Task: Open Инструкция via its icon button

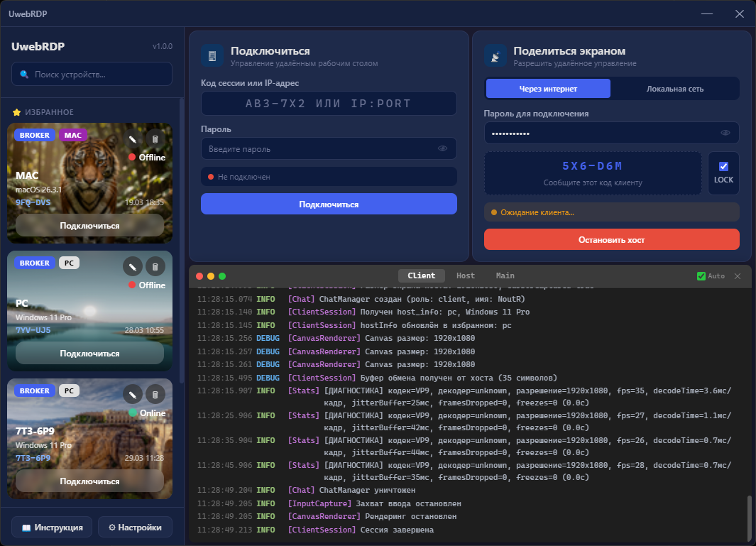Action: (27, 527)
